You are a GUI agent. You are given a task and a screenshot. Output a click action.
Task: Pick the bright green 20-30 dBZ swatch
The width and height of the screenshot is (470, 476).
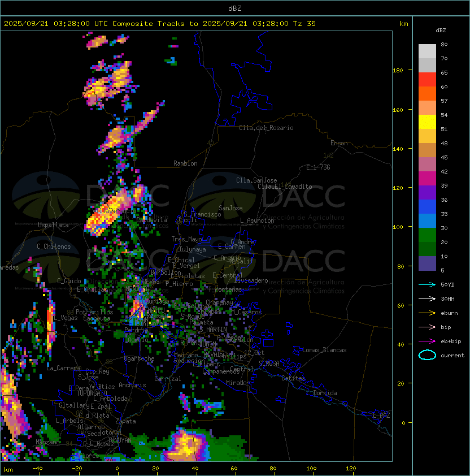[427, 235]
